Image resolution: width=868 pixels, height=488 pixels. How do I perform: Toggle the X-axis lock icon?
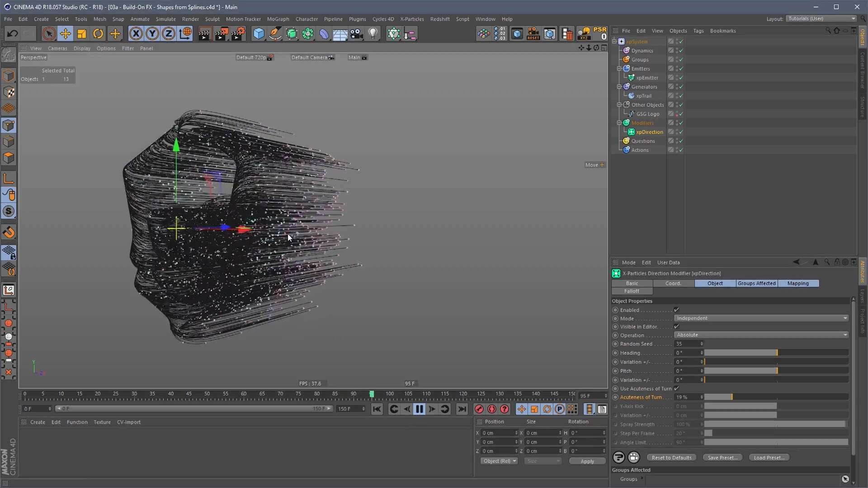click(136, 34)
